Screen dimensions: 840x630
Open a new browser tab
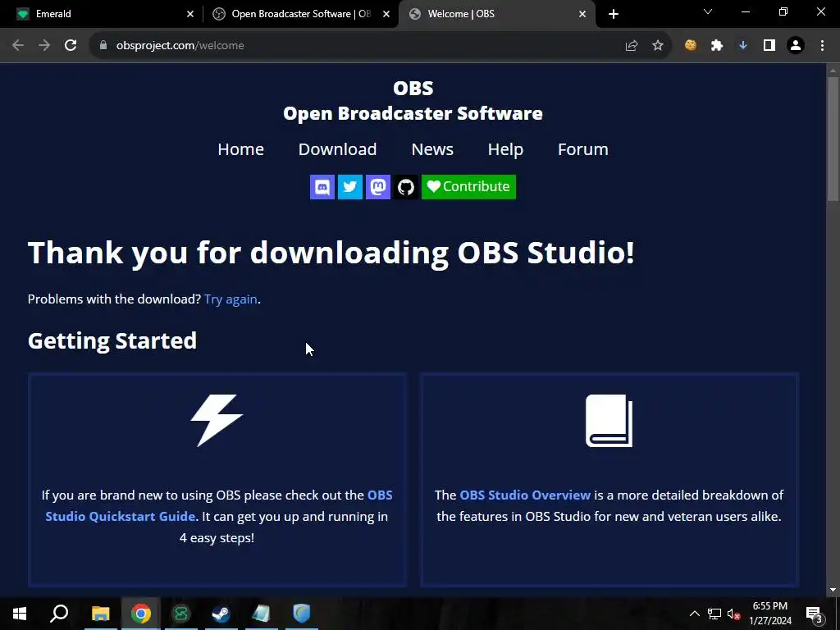coord(614,14)
